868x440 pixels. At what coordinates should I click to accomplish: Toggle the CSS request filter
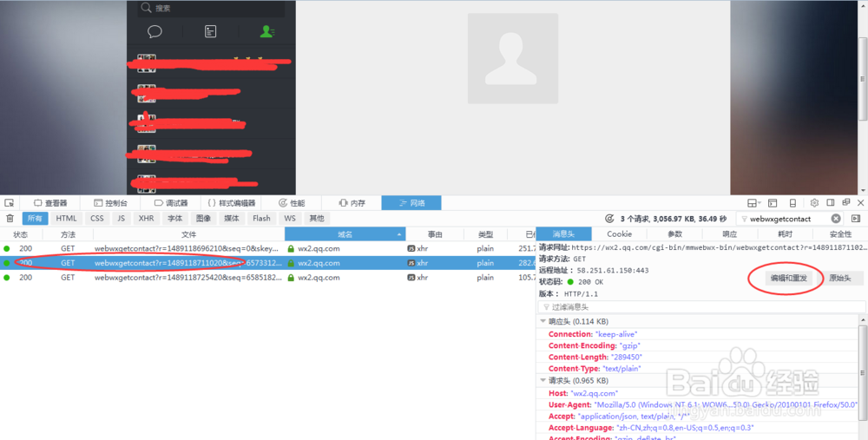[97, 218]
